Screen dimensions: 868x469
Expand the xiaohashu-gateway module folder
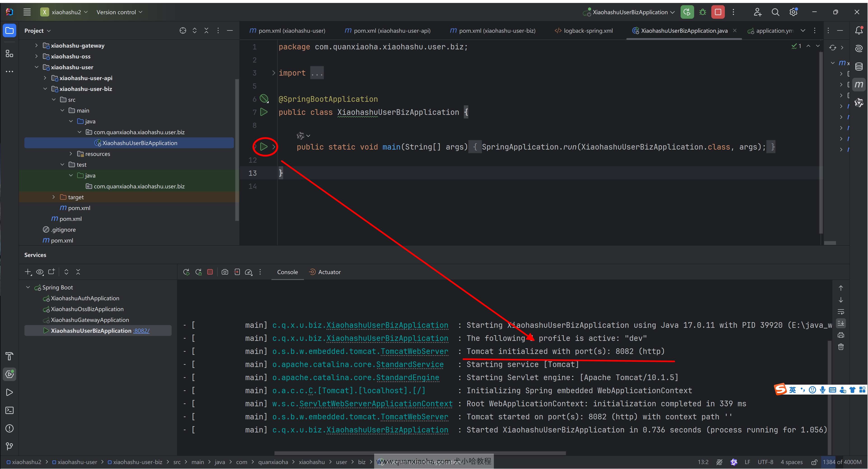36,45
